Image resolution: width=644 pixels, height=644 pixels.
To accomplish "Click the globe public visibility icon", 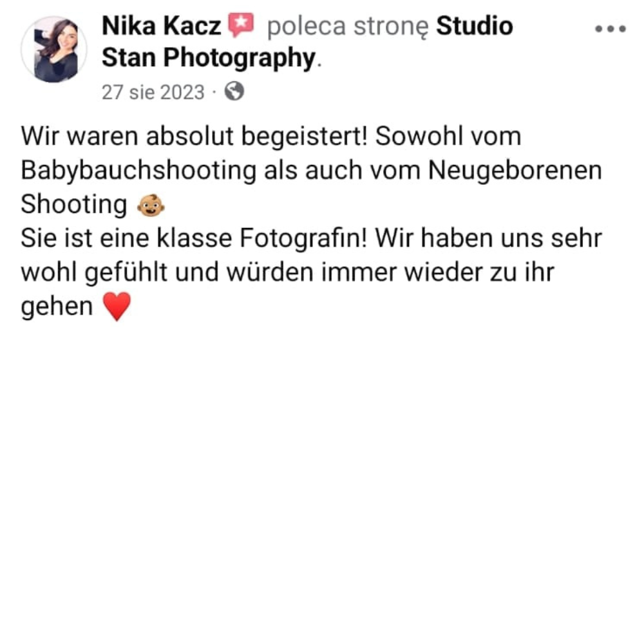I will [234, 91].
